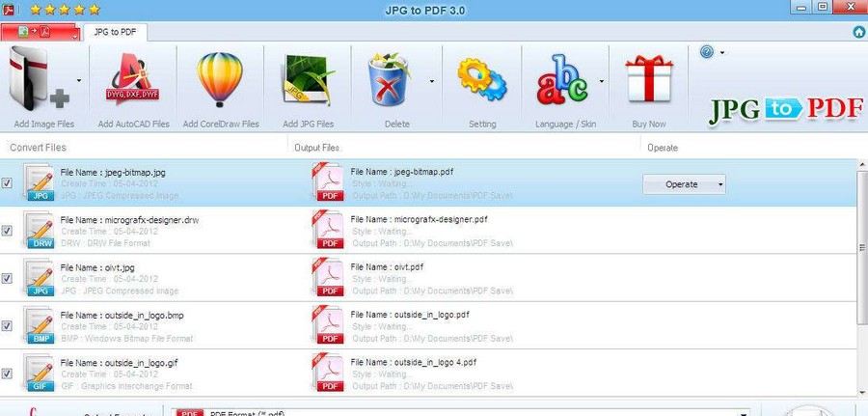This screenshot has width=868, height=416.
Task: Expand the Operate button dropdown arrow
Action: [x=720, y=184]
